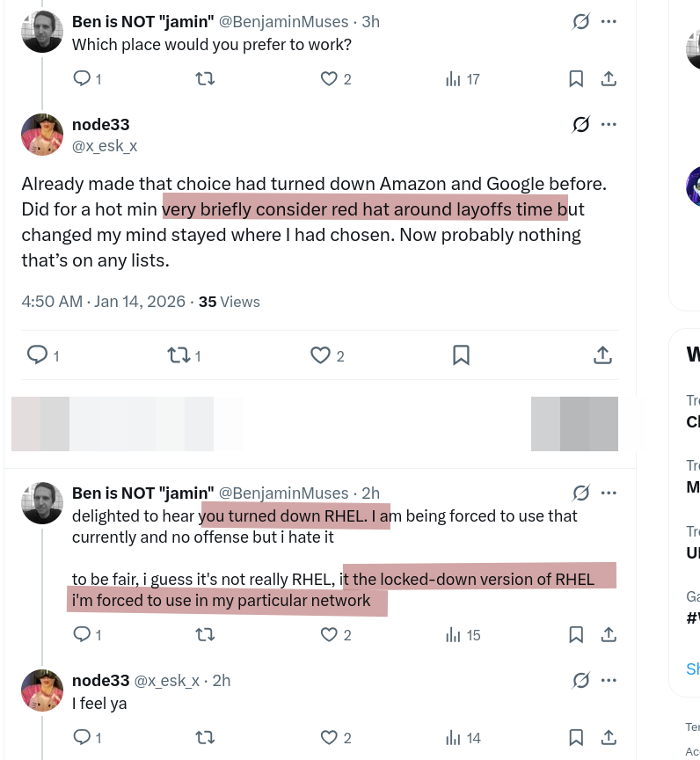
Task: Like the 'I feel ya' reply
Action: click(x=328, y=737)
